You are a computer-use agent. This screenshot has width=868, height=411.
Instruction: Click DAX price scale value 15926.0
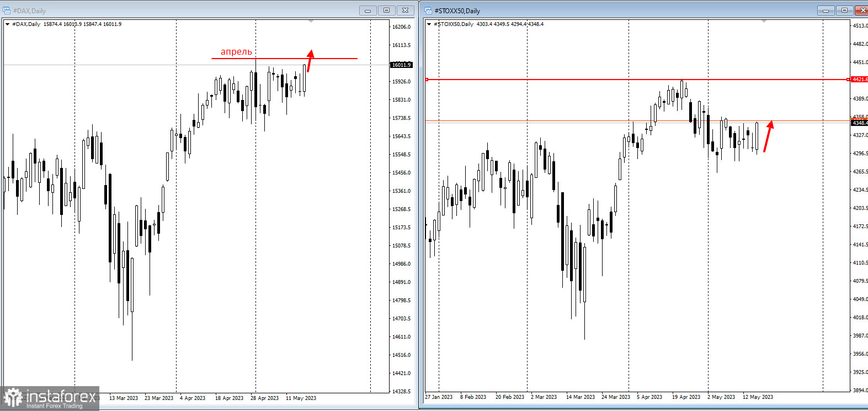401,82
